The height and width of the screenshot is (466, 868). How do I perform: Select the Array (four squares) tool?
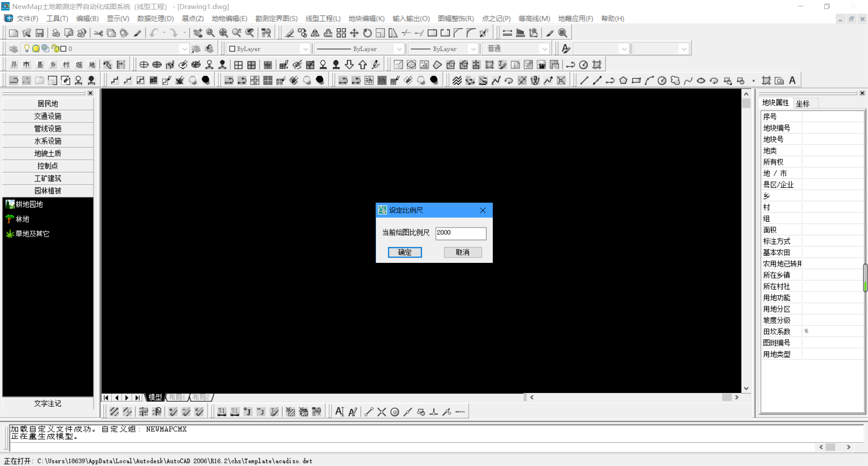[341, 33]
